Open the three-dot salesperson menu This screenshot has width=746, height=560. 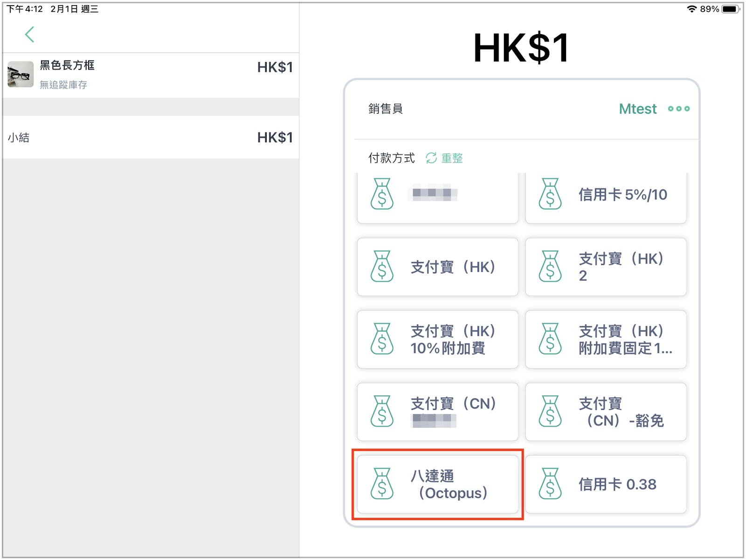678,109
